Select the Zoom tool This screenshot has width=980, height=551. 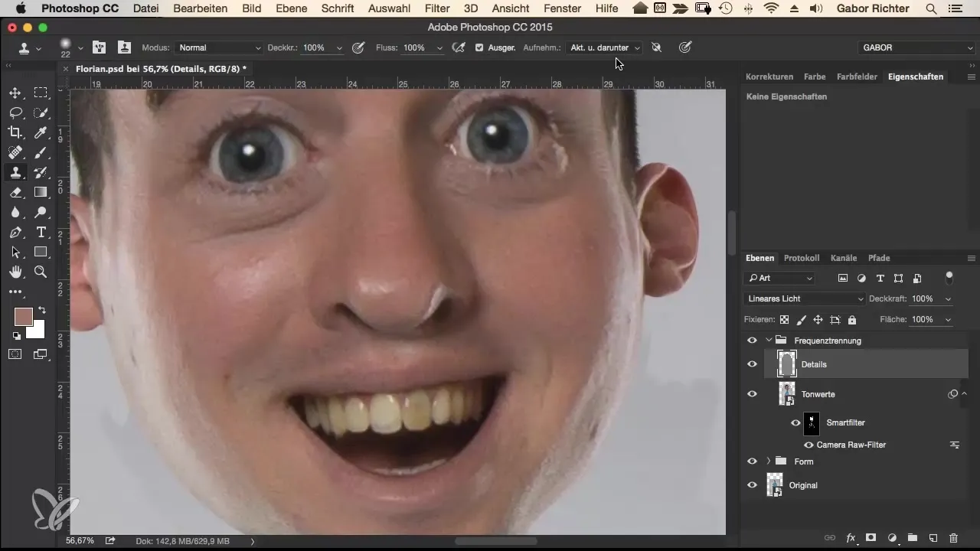pyautogui.click(x=41, y=272)
